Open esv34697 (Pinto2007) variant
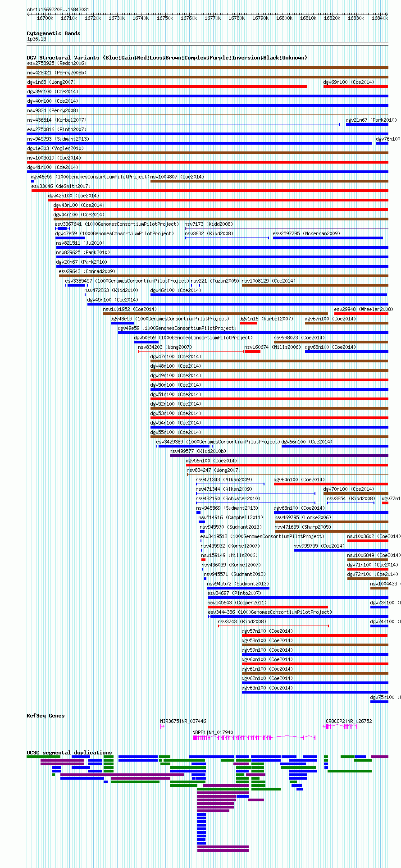Viewport: 401px width, 868px height. coord(235,593)
